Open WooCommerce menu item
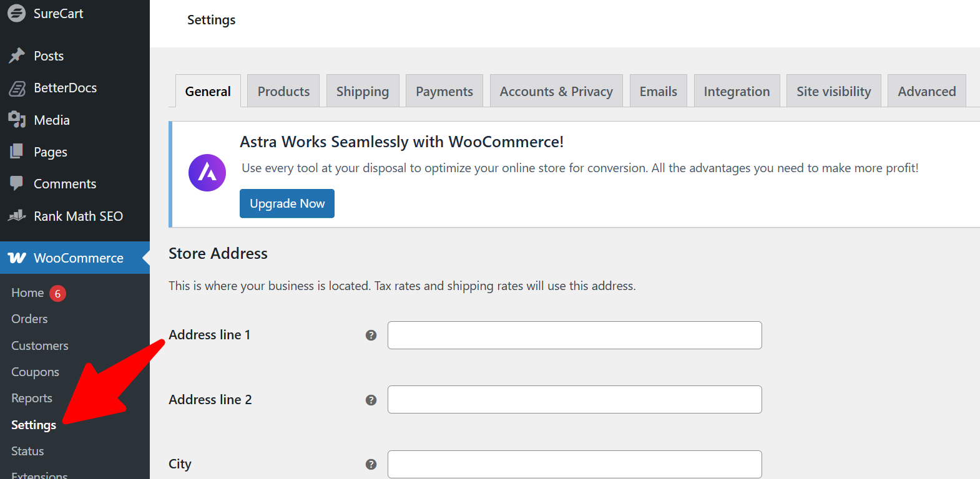 point(75,258)
